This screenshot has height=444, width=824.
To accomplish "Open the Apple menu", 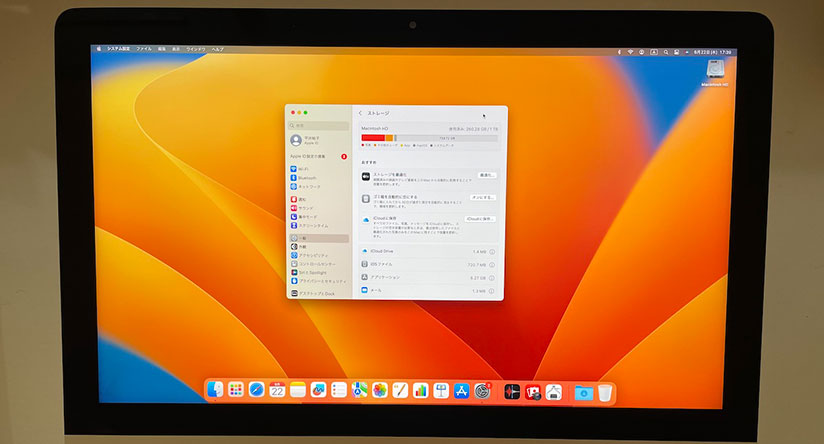I will 99,48.
